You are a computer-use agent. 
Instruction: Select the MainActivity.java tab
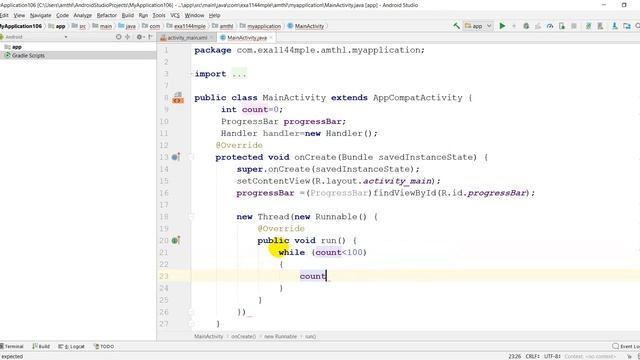(247, 38)
